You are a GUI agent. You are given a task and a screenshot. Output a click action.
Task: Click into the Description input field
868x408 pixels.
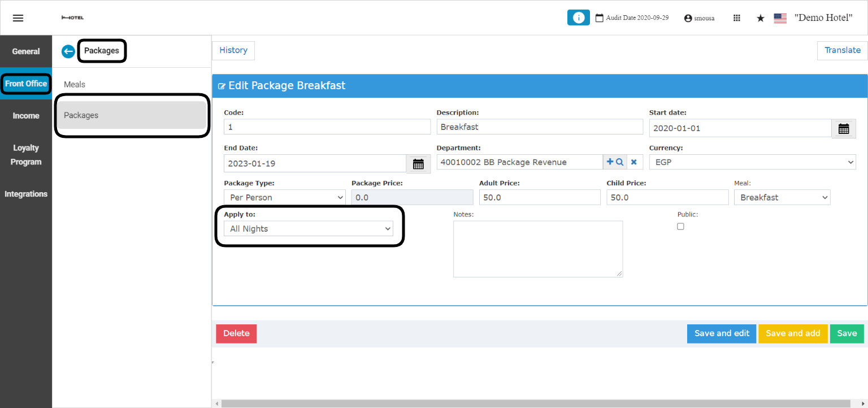(540, 127)
